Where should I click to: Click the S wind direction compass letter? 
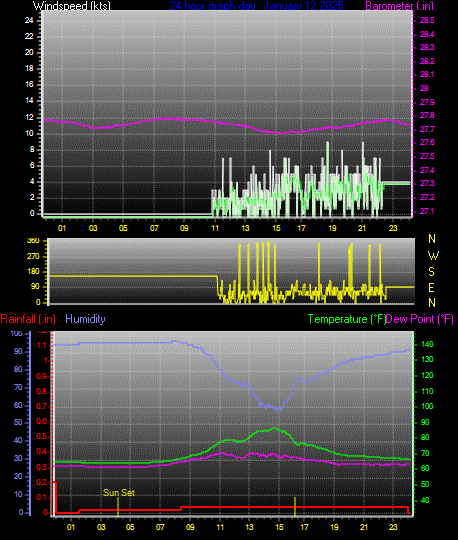[x=431, y=272]
